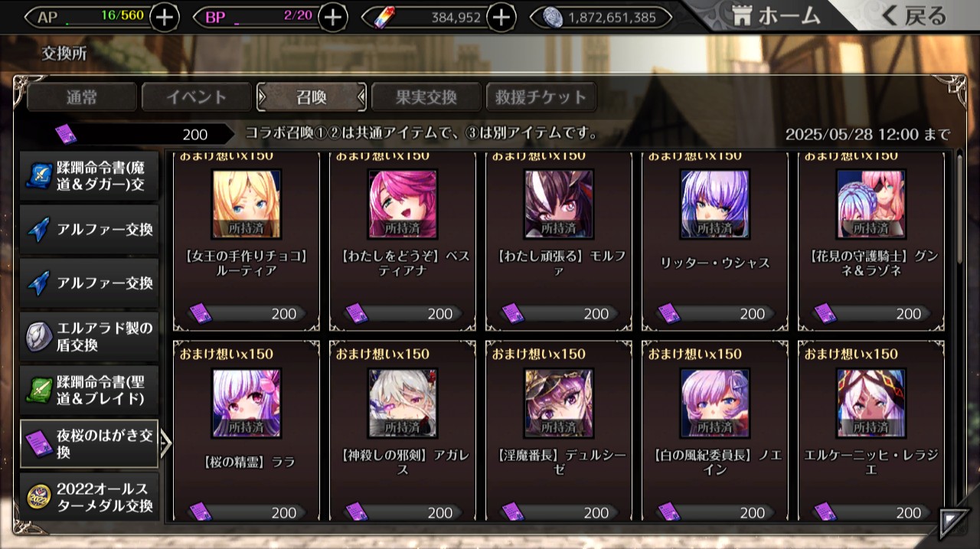Image resolution: width=980 pixels, height=549 pixels.
Task: Select ルーティア character portrait
Action: click(x=246, y=204)
